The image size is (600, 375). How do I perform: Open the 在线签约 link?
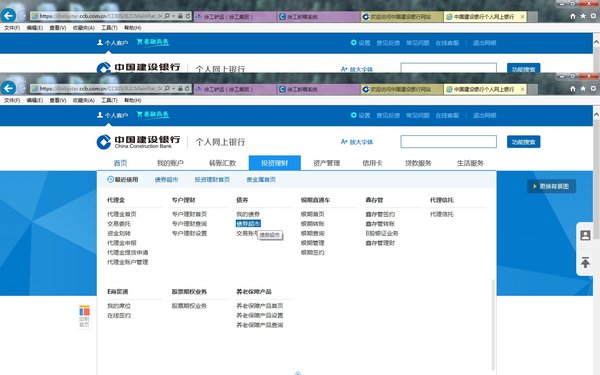[x=119, y=315]
